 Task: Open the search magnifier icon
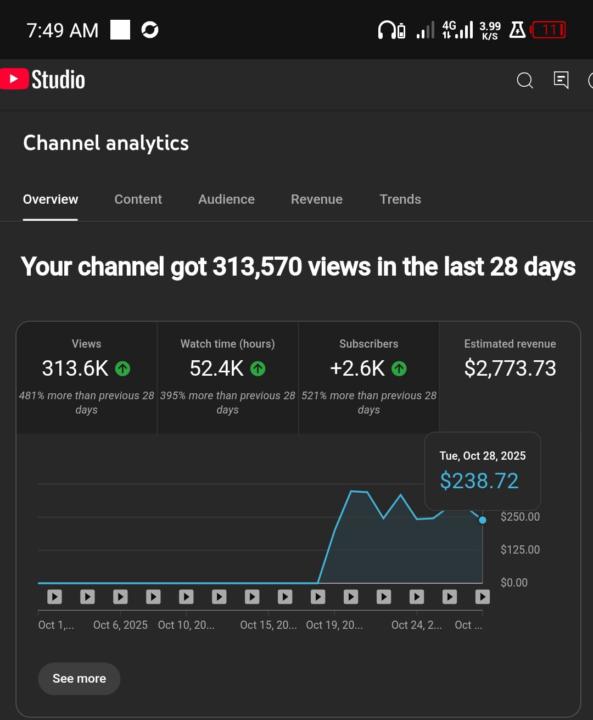(x=525, y=80)
